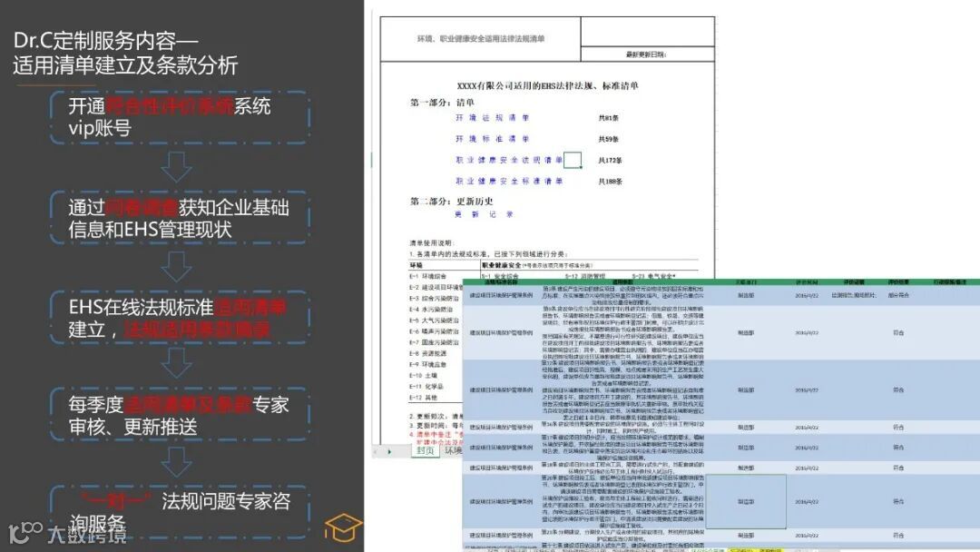The width and height of the screenshot is (980, 552).
Task: Click the graduation cap icon on the slide
Action: pyautogui.click(x=342, y=527)
